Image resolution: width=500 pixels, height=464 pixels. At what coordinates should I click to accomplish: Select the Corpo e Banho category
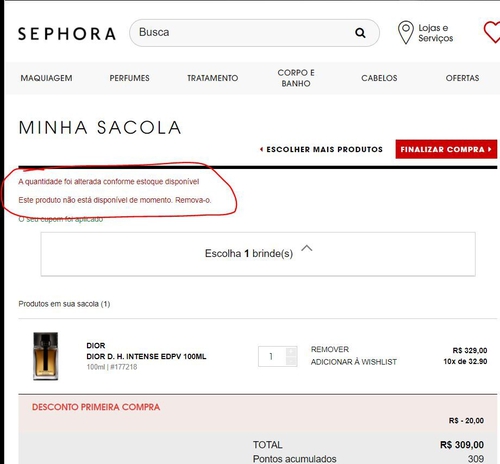click(x=296, y=78)
